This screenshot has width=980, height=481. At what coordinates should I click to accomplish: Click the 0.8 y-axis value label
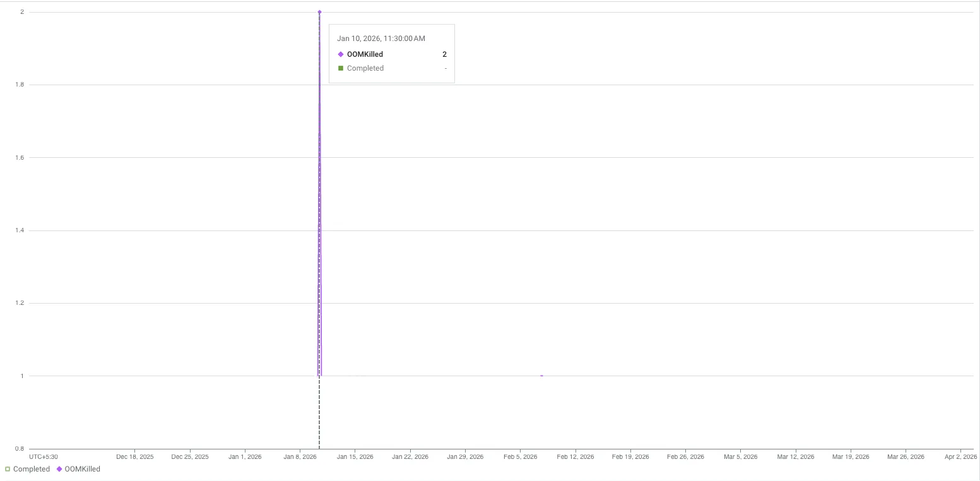[x=20, y=449]
